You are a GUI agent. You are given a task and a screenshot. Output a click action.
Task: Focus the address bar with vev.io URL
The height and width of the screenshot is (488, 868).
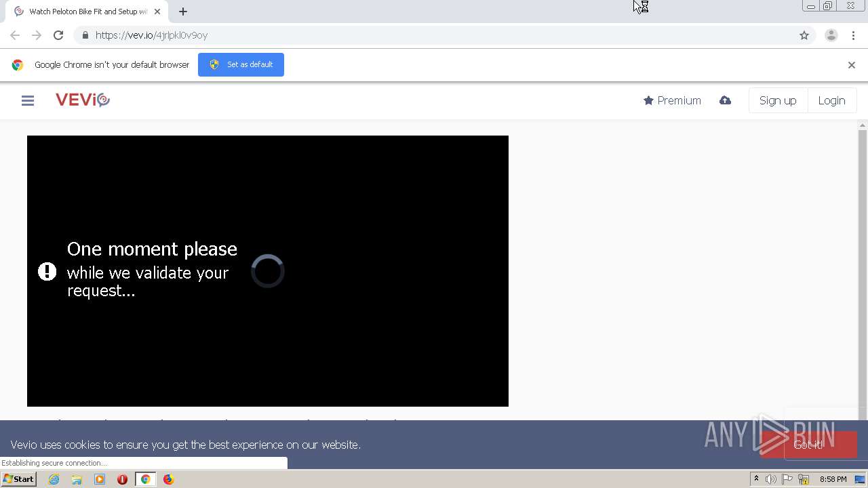434,35
